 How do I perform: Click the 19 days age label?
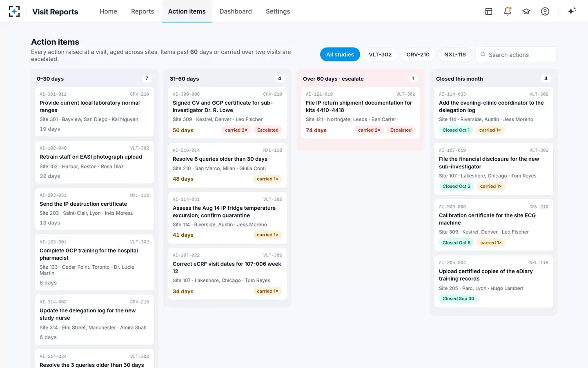tap(50, 129)
